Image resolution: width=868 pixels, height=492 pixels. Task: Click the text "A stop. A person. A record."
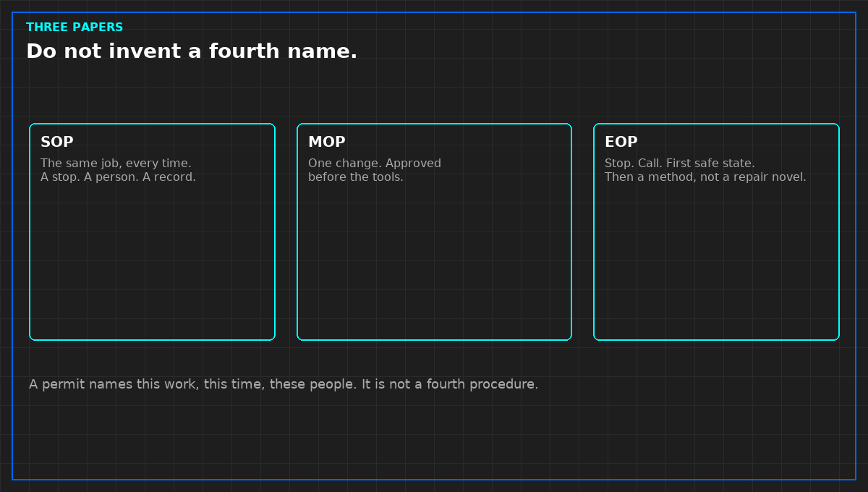(x=118, y=177)
